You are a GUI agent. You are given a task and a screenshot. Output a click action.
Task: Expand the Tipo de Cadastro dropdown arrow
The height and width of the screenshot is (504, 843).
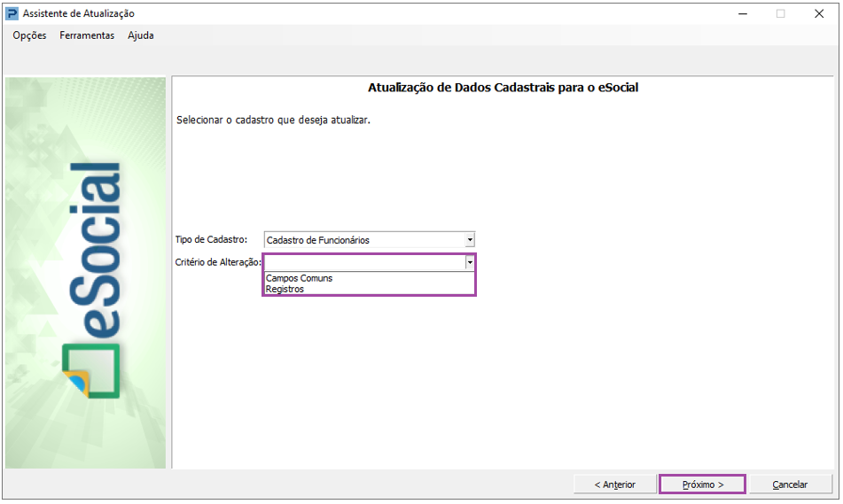[x=470, y=240]
